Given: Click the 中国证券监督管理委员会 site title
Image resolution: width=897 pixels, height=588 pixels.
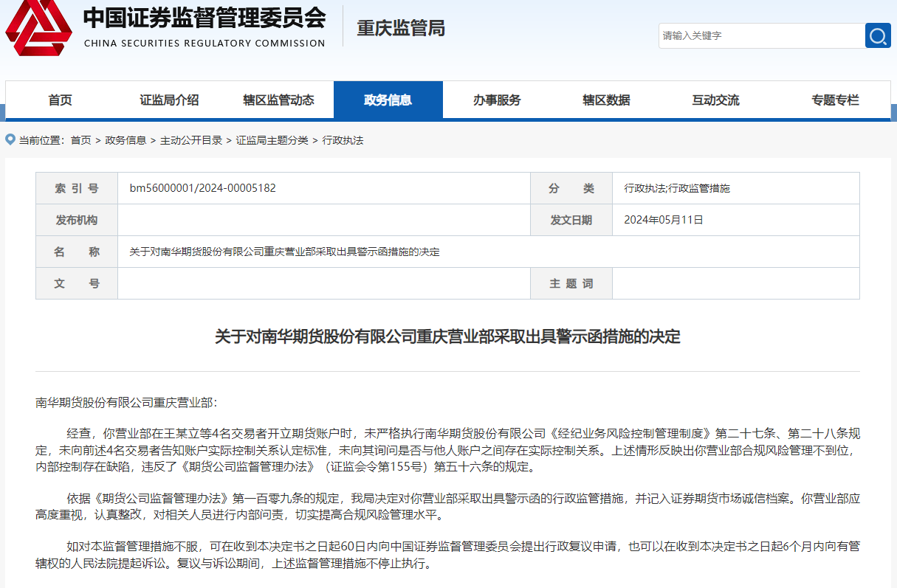Looking at the screenshot, I should [205, 18].
